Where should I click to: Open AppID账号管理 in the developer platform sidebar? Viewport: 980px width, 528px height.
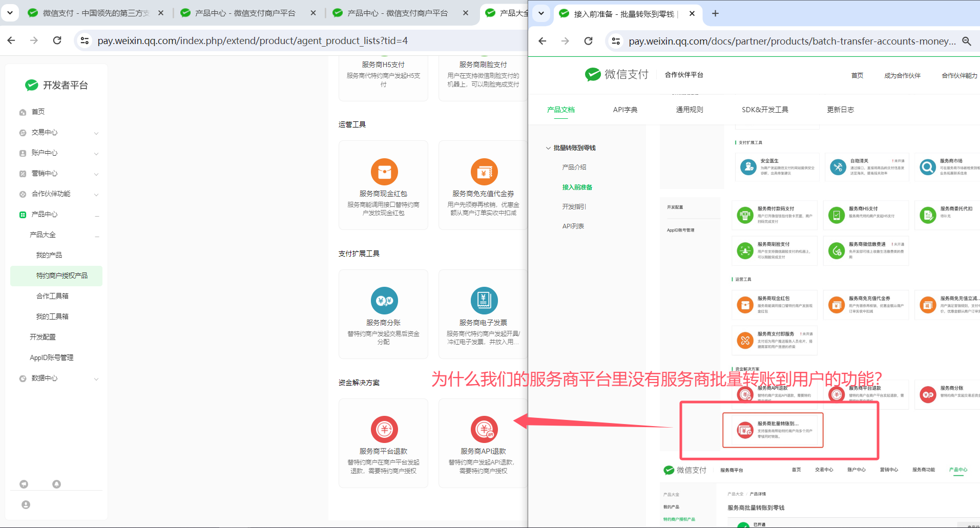pyautogui.click(x=52, y=357)
